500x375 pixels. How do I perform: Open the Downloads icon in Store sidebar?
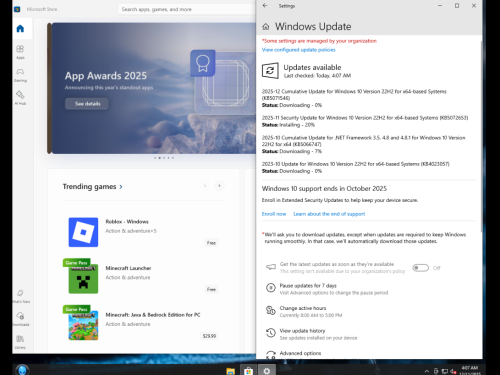(x=20, y=318)
